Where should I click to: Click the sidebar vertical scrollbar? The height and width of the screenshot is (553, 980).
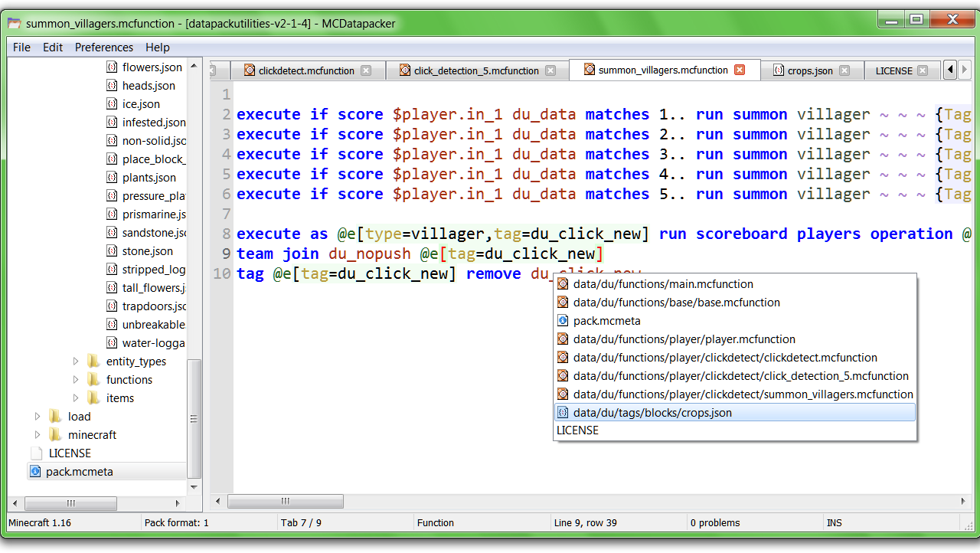[x=194, y=417]
